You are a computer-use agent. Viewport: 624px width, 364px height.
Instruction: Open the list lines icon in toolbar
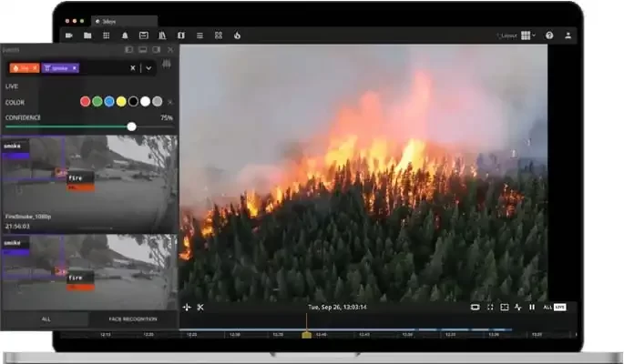click(199, 35)
